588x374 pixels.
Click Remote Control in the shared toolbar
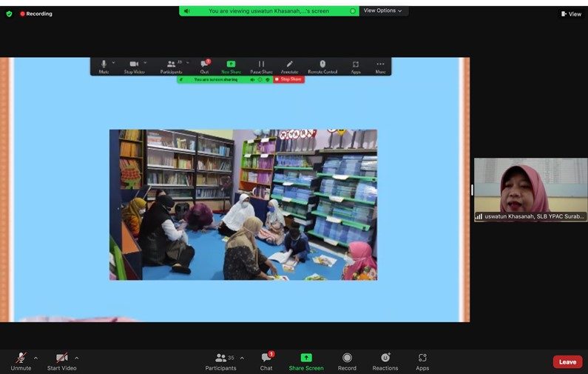pos(322,67)
